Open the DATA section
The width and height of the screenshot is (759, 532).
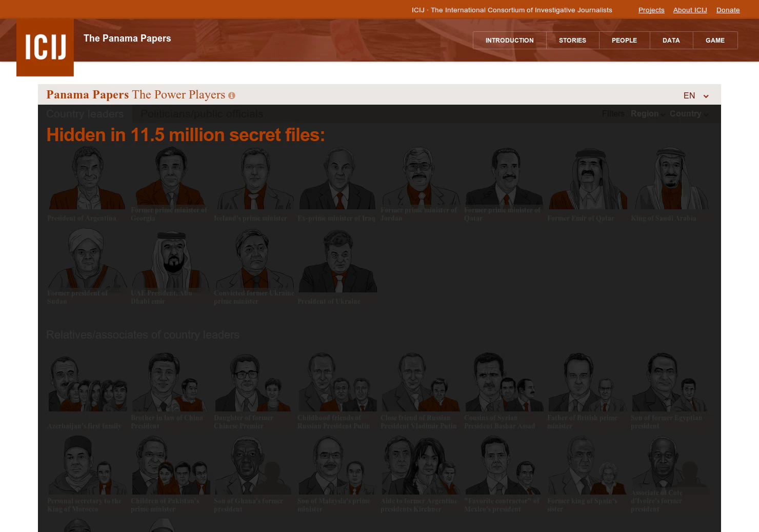(x=671, y=40)
